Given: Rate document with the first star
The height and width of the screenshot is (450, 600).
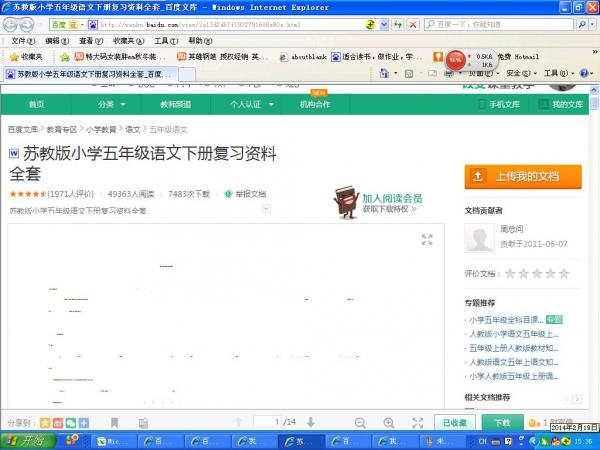Looking at the screenshot, I should coord(510,273).
